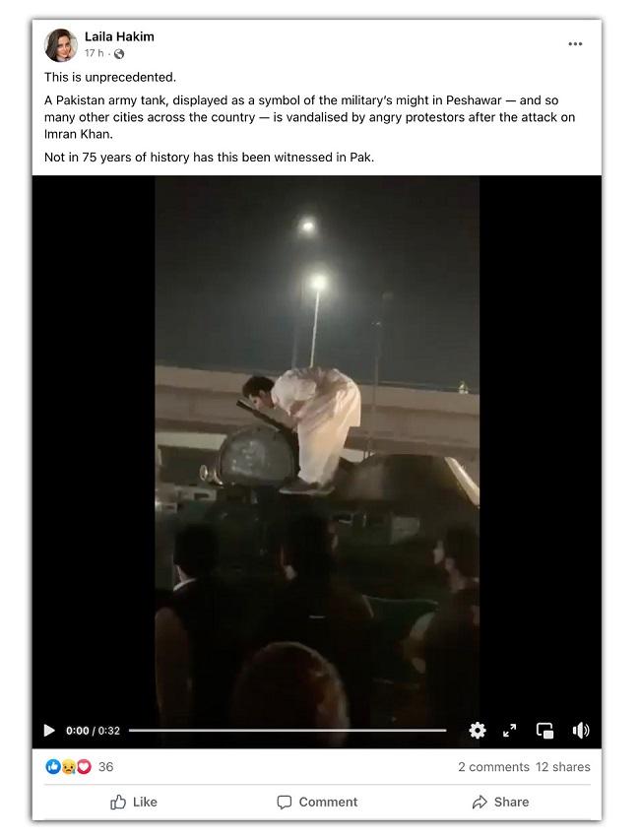Viewport: 640px width, 840px height.
Task: Open the three-dot post options menu
Action: [575, 44]
